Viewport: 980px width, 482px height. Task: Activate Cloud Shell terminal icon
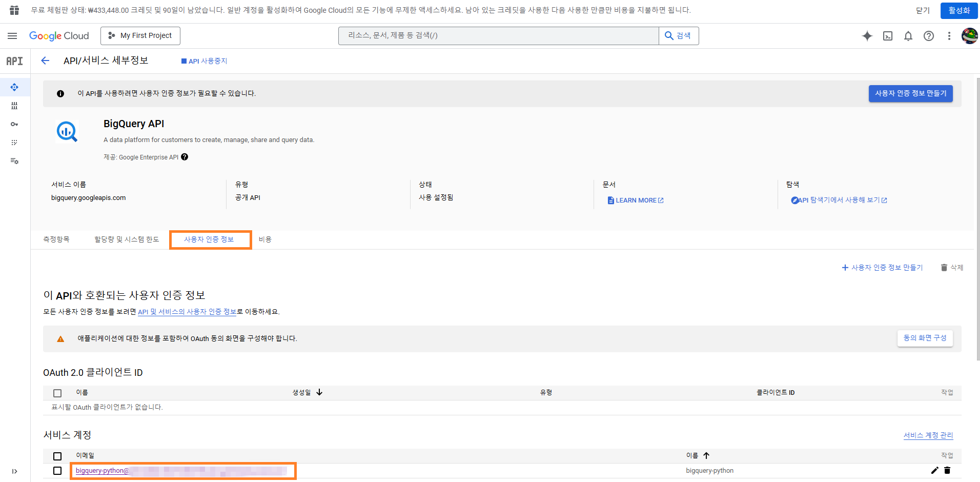point(888,36)
